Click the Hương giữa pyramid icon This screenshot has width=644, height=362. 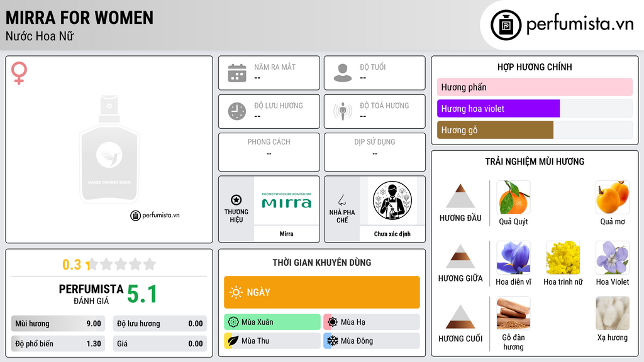coord(460,256)
